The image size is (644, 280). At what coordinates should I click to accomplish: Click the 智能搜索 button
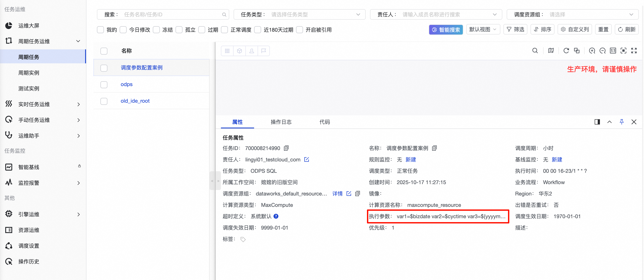coord(446,29)
